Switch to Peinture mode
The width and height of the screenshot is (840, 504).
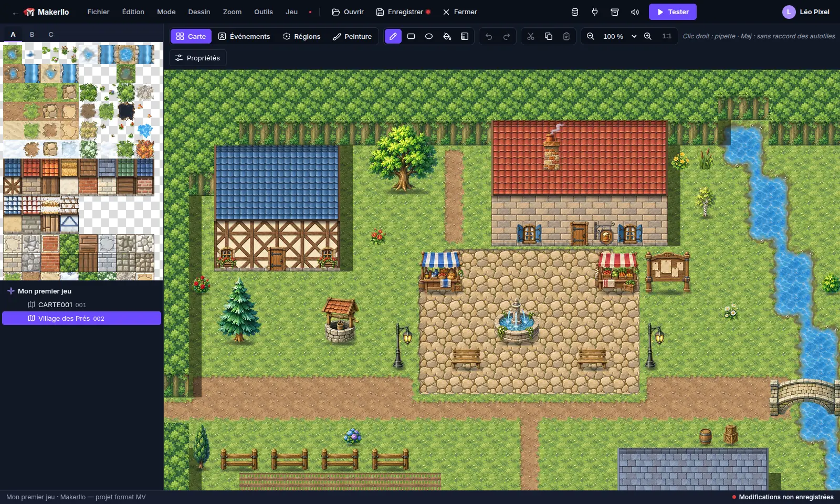pyautogui.click(x=352, y=36)
